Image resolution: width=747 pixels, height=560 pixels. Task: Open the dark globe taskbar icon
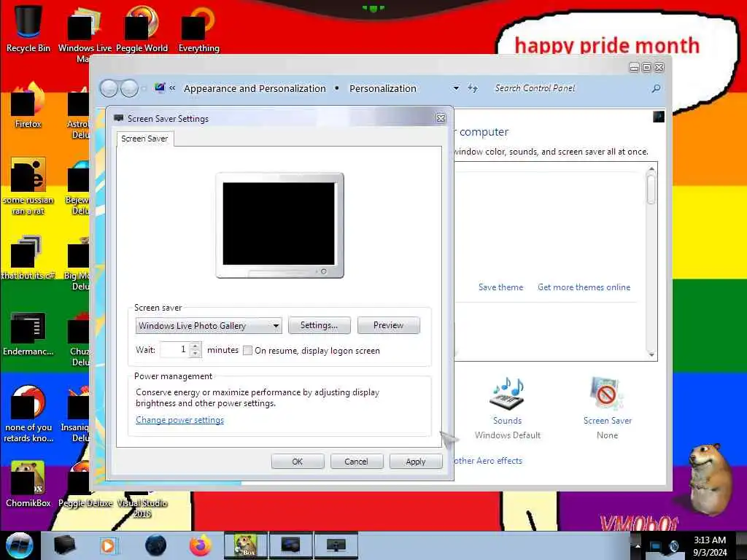(x=156, y=545)
